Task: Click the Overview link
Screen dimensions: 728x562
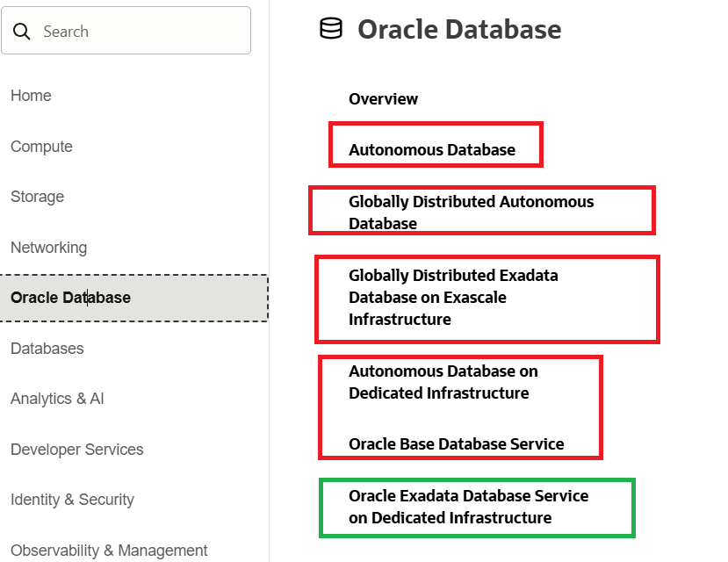Action: click(384, 99)
